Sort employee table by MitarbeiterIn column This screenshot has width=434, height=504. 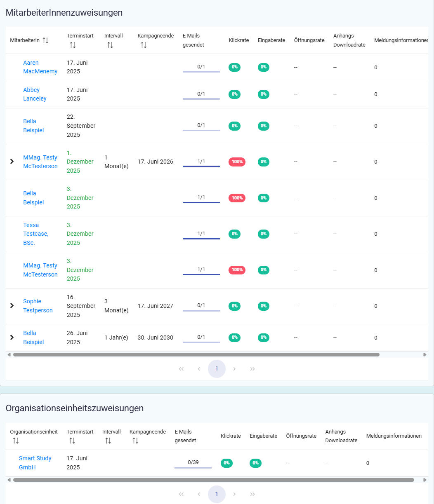coord(45,40)
